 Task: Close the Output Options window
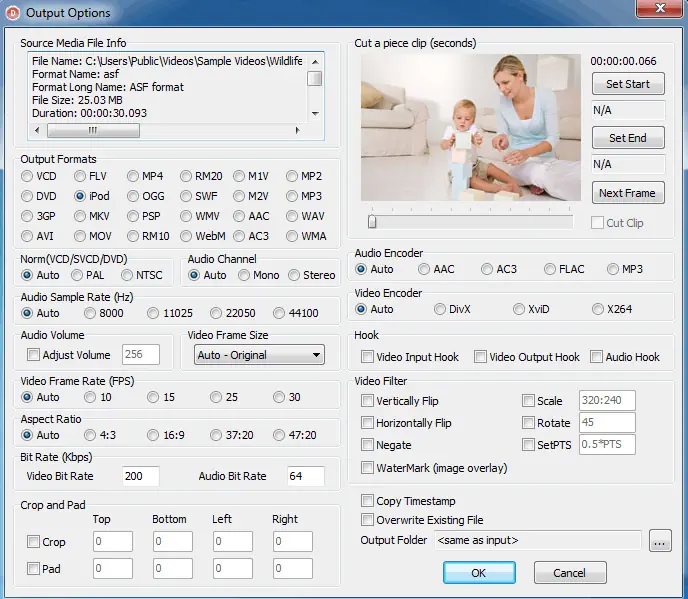pos(660,8)
